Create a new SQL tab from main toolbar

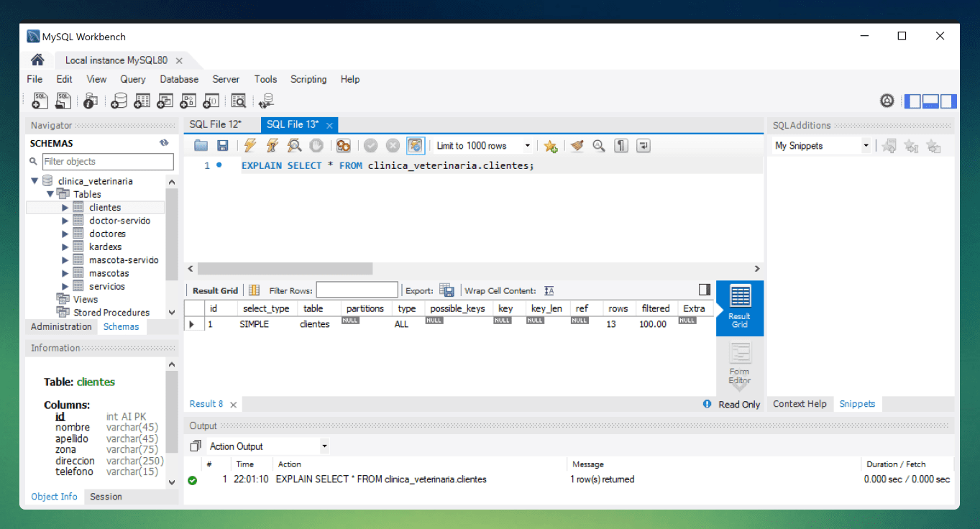tap(40, 101)
